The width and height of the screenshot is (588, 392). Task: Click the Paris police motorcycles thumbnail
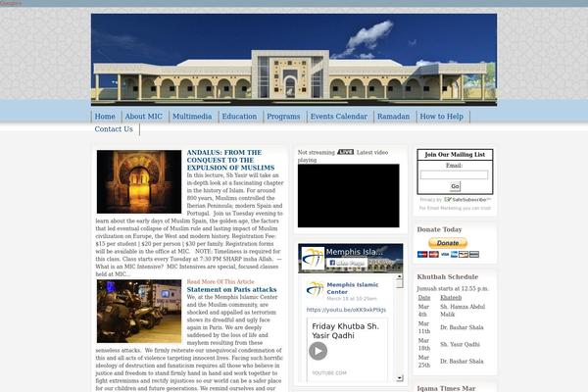139,311
